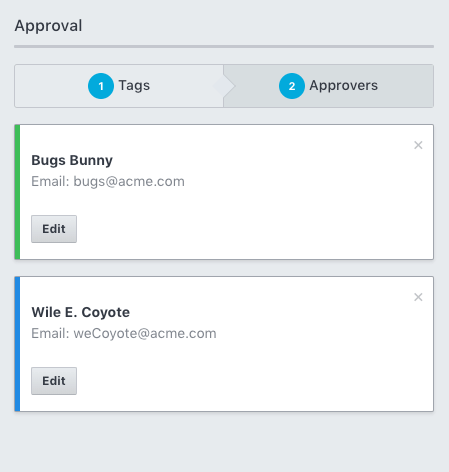Click the green status stripe on Bugs Bunny card
Viewport: 449px width, 472px height.
coord(17,192)
